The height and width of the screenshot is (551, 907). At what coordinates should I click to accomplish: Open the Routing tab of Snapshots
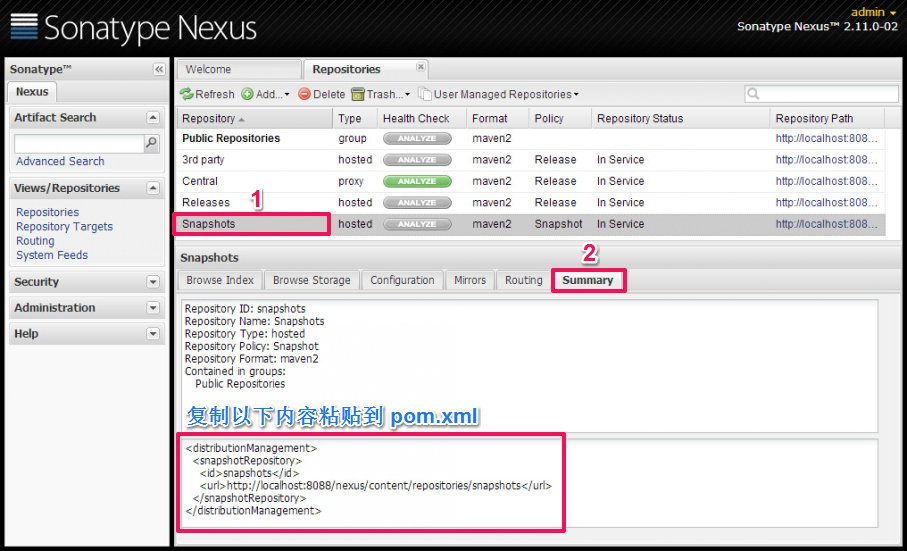(523, 280)
